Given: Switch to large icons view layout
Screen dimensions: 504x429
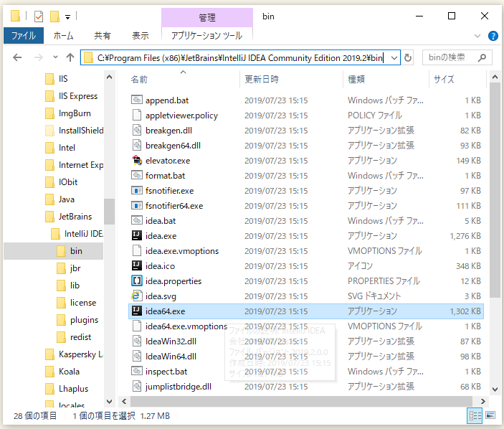Looking at the screenshot, I should pyautogui.click(x=490, y=415).
